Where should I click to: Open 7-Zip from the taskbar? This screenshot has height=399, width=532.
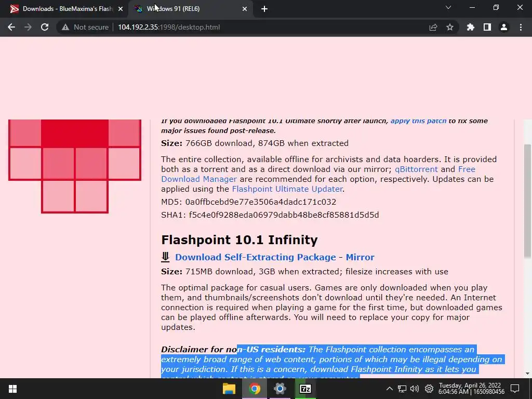[305, 389]
